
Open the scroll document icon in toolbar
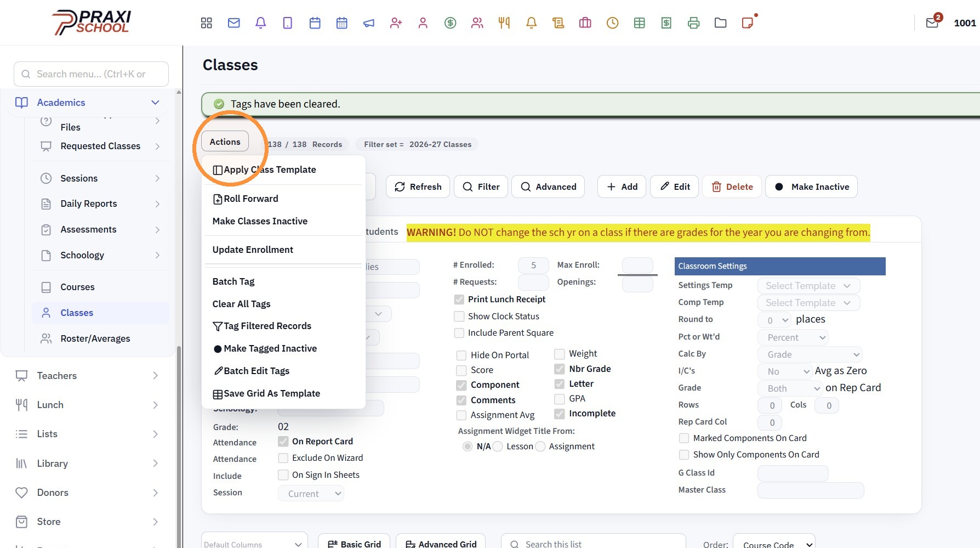point(559,23)
